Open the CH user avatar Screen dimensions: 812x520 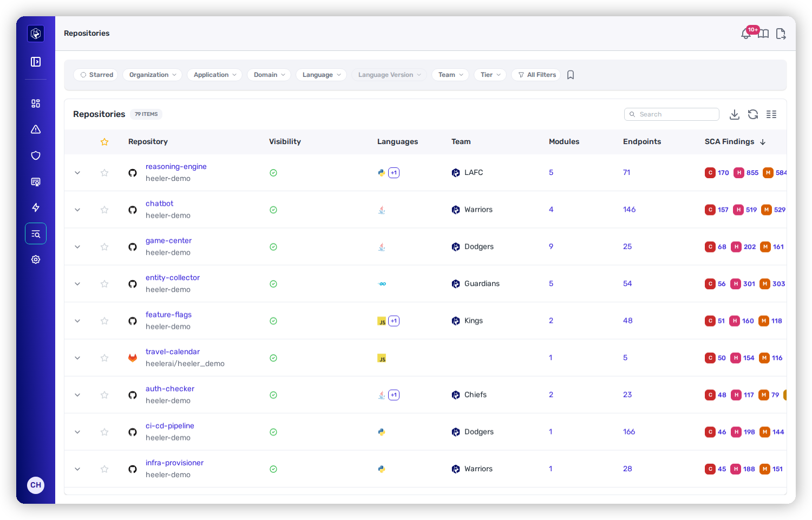[x=36, y=485]
